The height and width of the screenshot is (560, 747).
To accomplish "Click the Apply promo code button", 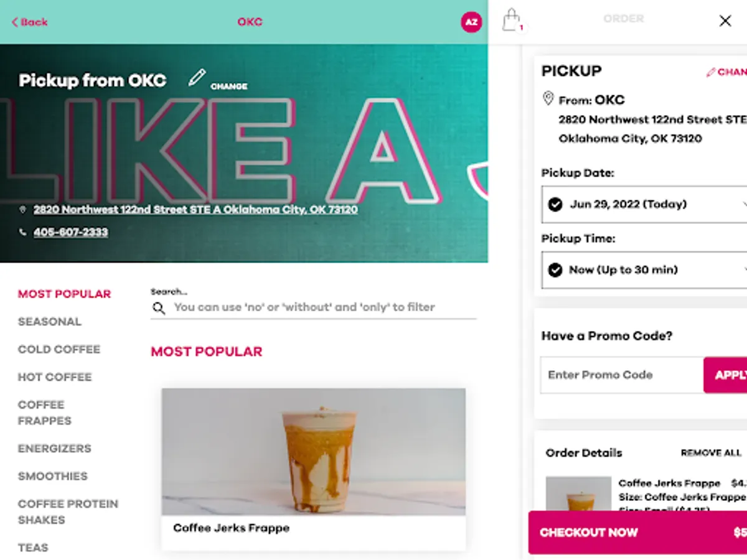I will point(725,375).
